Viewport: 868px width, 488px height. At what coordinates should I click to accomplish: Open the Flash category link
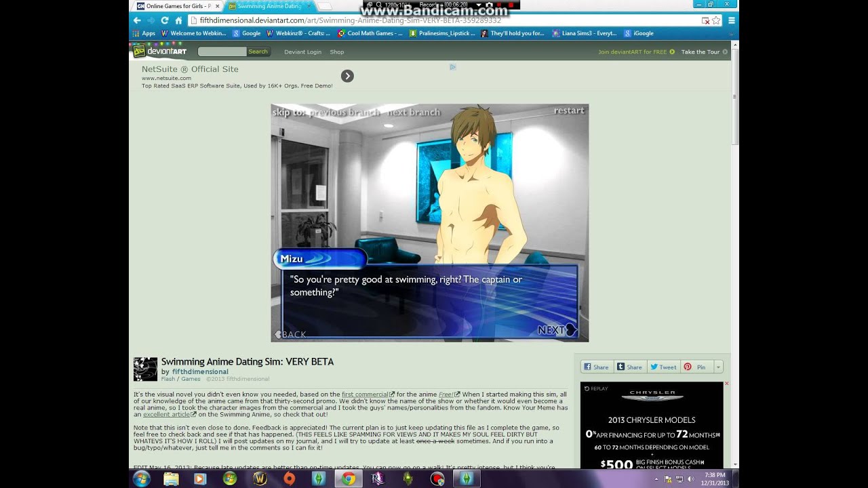(x=168, y=379)
